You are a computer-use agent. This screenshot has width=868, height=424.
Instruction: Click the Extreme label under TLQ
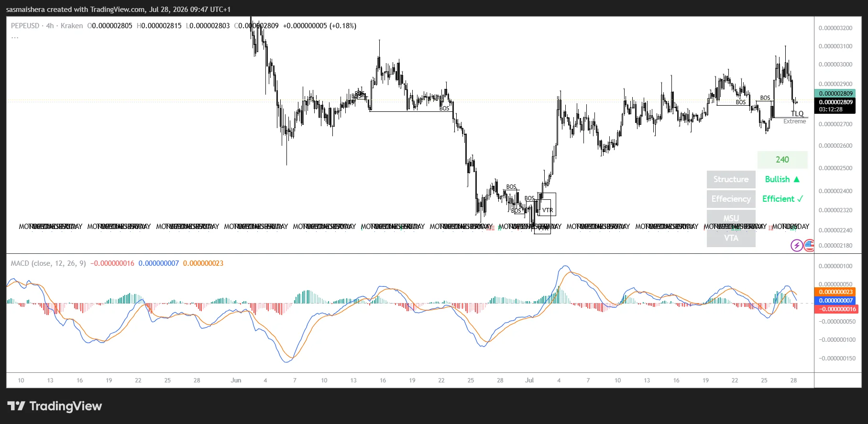click(x=795, y=121)
